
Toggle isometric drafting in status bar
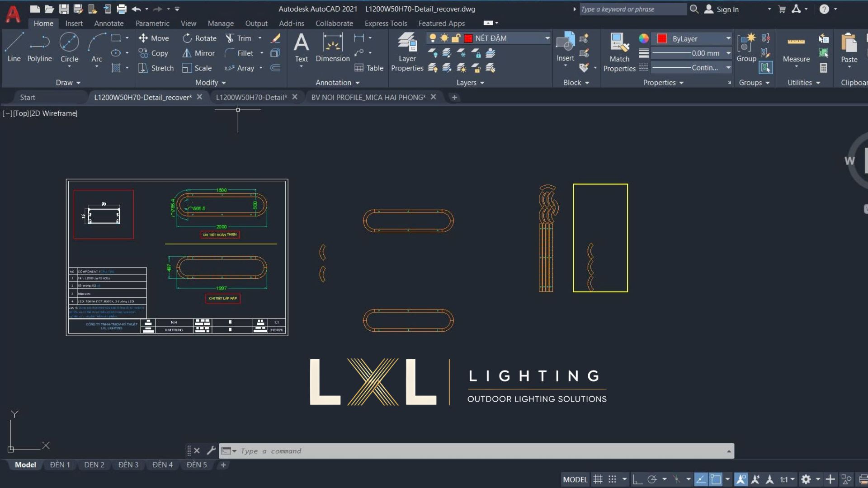pos(676,479)
